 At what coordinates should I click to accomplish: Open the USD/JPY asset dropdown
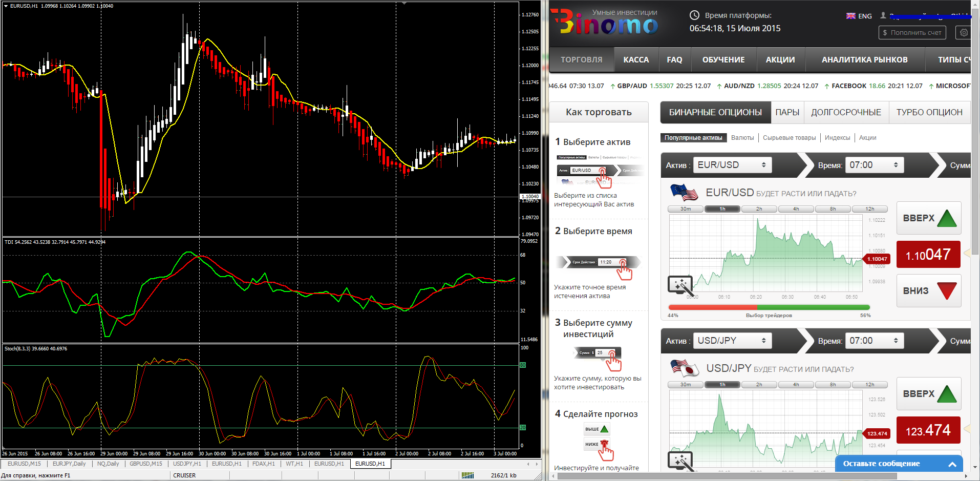coord(732,341)
